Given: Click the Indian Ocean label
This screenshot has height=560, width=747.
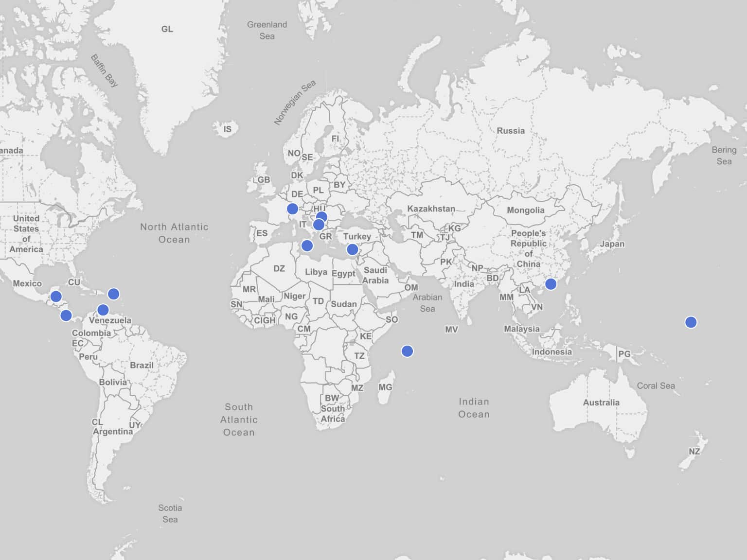Looking at the screenshot, I should click(474, 408).
